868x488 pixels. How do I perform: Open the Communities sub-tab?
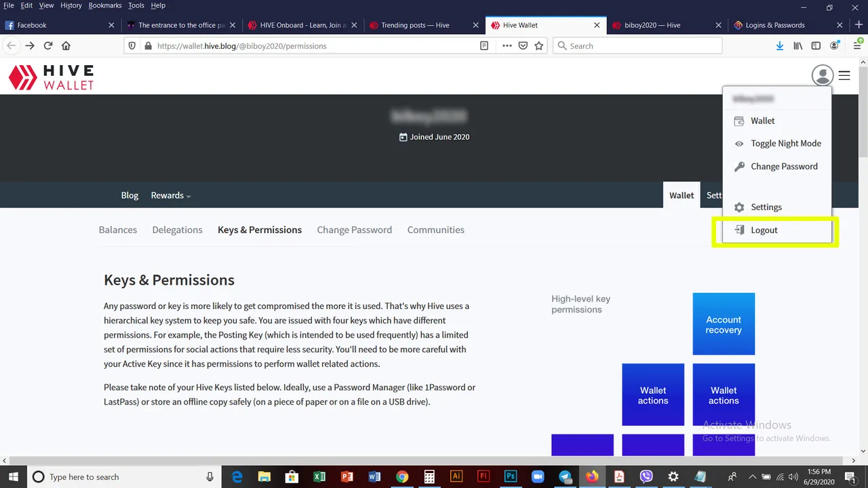coord(436,230)
